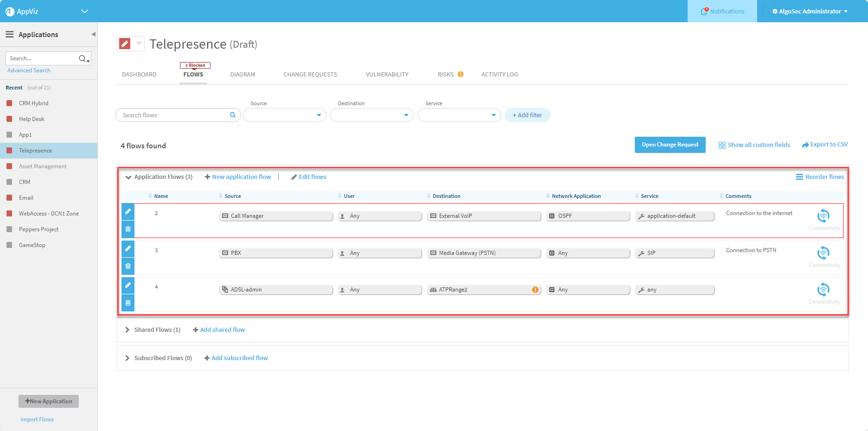Click the search magnifier in Search flows
This screenshot has width=868, height=431.
pos(233,115)
